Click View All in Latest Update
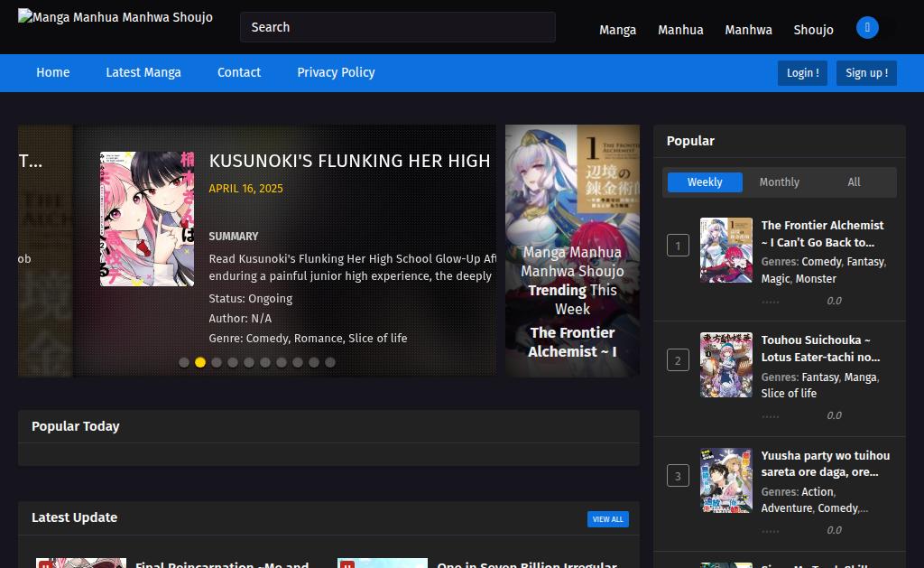924x568 pixels. 607,519
